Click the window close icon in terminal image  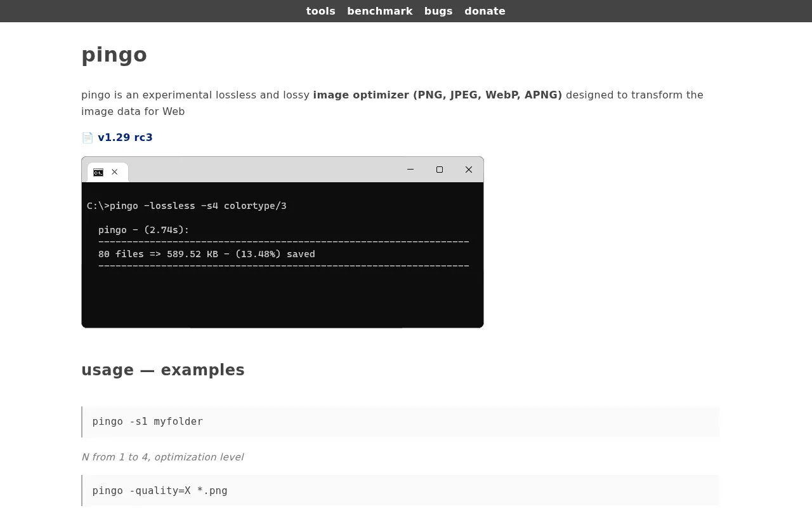click(469, 170)
